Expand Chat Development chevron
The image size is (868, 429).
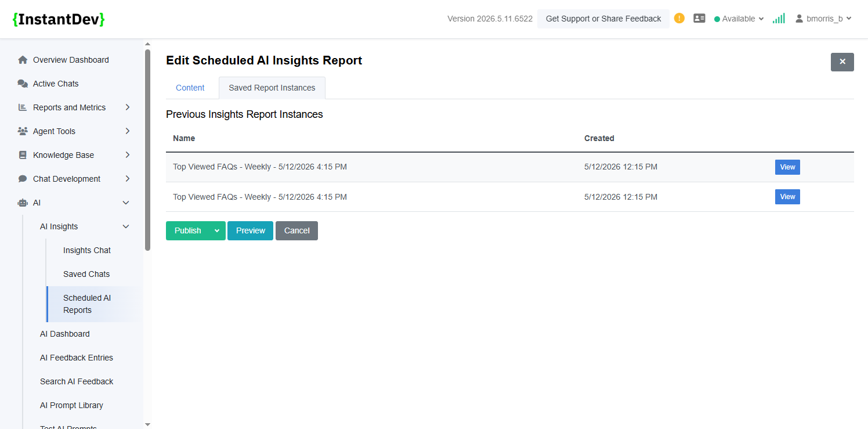[x=127, y=179]
